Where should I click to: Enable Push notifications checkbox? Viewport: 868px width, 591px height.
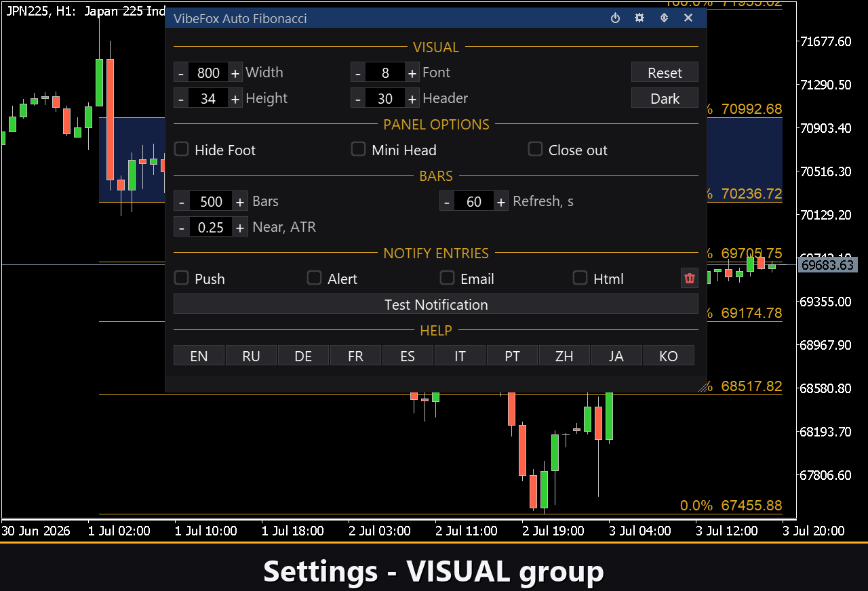[181, 278]
